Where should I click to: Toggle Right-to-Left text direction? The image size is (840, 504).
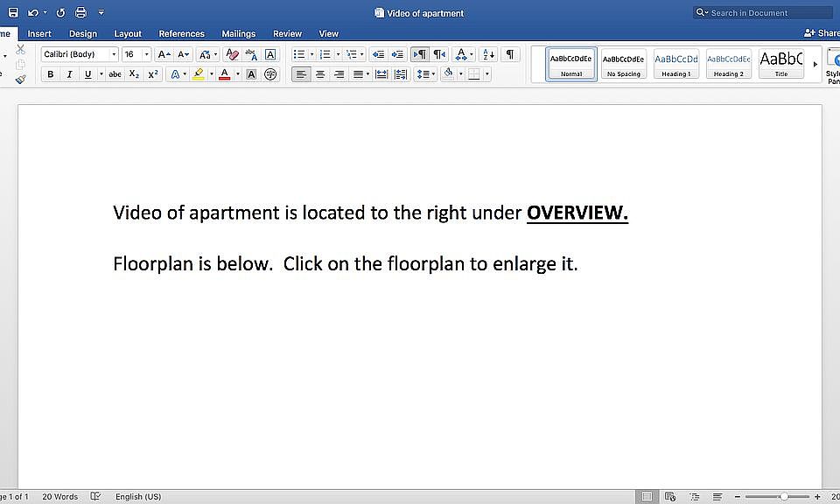(x=439, y=54)
